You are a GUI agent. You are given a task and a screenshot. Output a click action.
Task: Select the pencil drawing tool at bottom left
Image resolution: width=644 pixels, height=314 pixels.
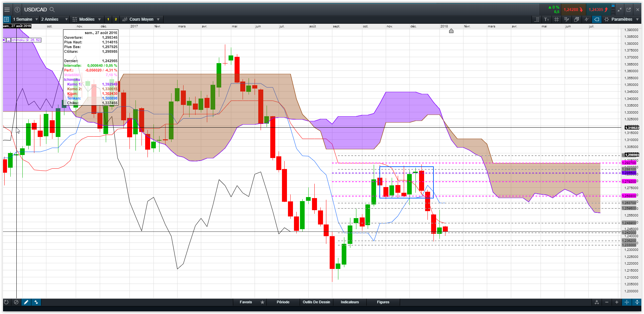[26, 302]
